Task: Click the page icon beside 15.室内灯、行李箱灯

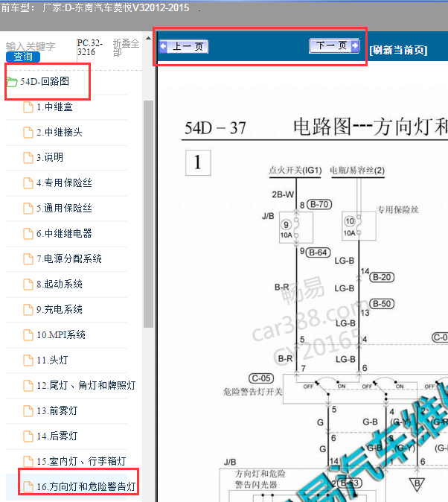Action: pos(28,462)
